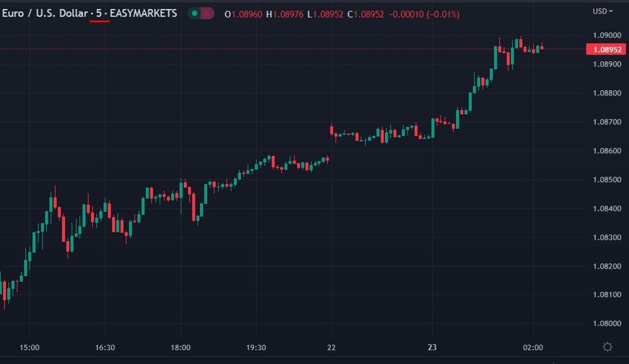
Task: Click the green market status dot
Action: [x=194, y=14]
